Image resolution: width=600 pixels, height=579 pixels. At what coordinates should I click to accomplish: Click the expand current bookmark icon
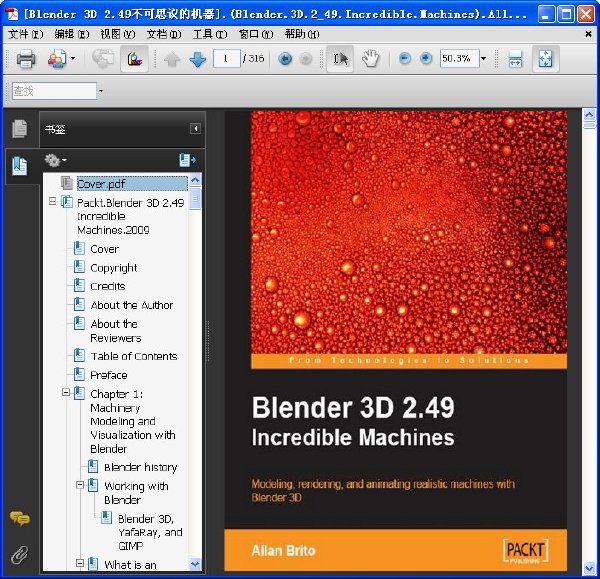pyautogui.click(x=187, y=160)
